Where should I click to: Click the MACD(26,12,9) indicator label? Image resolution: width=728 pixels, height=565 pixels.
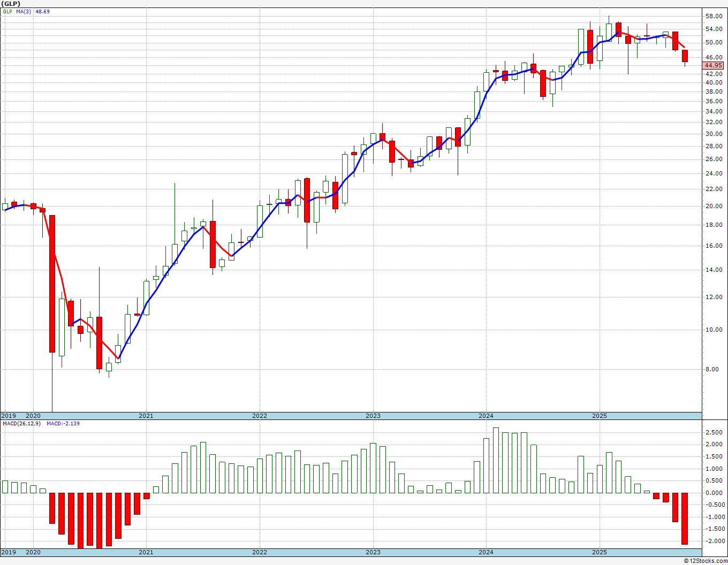[x=21, y=423]
